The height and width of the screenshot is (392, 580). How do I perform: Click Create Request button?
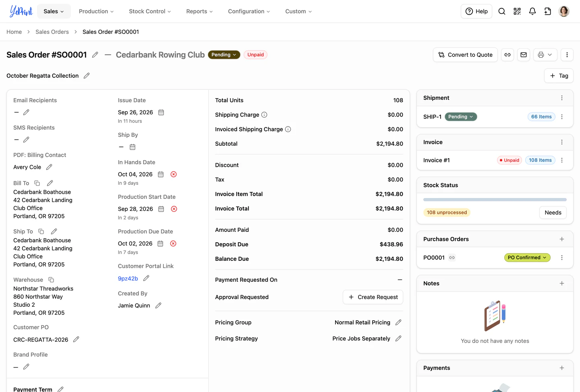click(373, 297)
